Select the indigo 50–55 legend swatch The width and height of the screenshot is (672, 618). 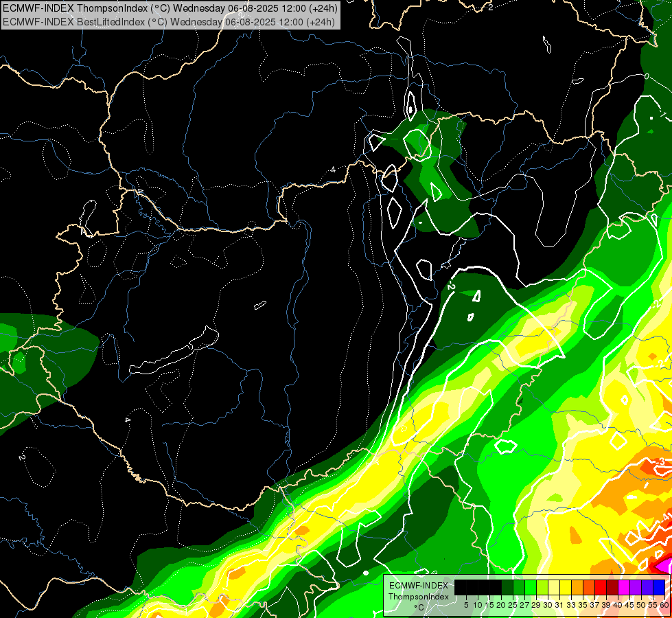click(647, 587)
